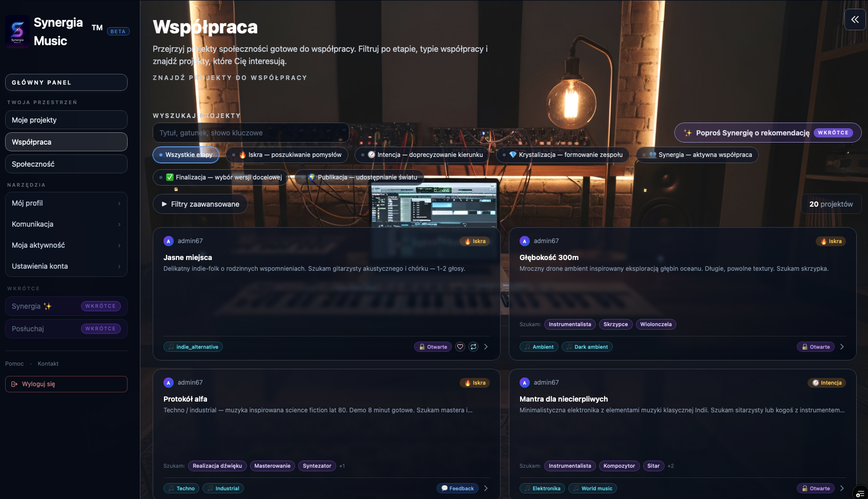
Task: Select the Dark ambient genre tag
Action: click(587, 347)
